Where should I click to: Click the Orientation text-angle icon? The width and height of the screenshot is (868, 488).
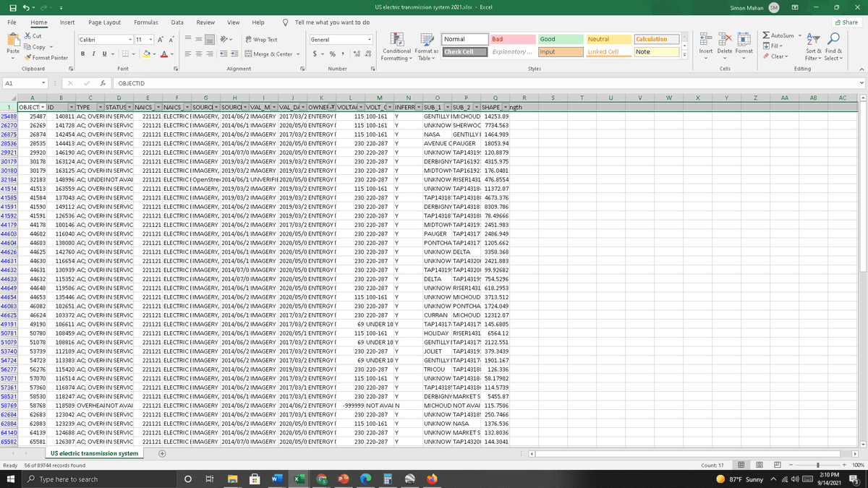click(224, 40)
